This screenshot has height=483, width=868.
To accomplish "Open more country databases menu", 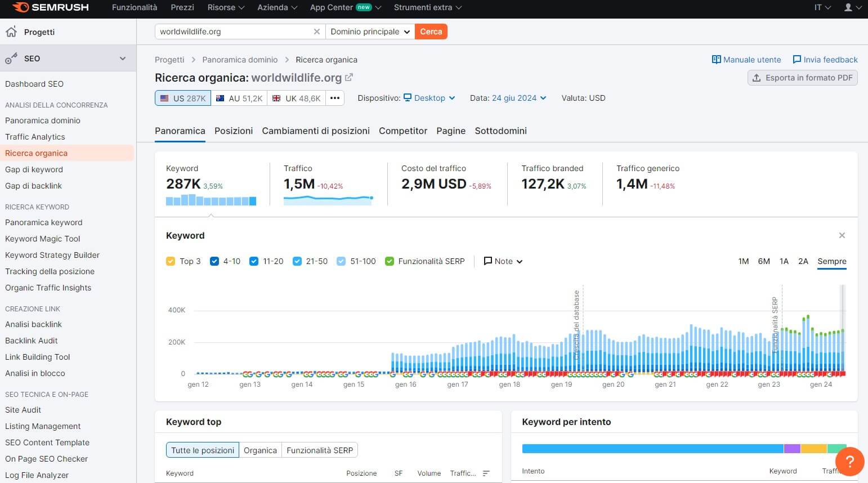I will click(335, 98).
